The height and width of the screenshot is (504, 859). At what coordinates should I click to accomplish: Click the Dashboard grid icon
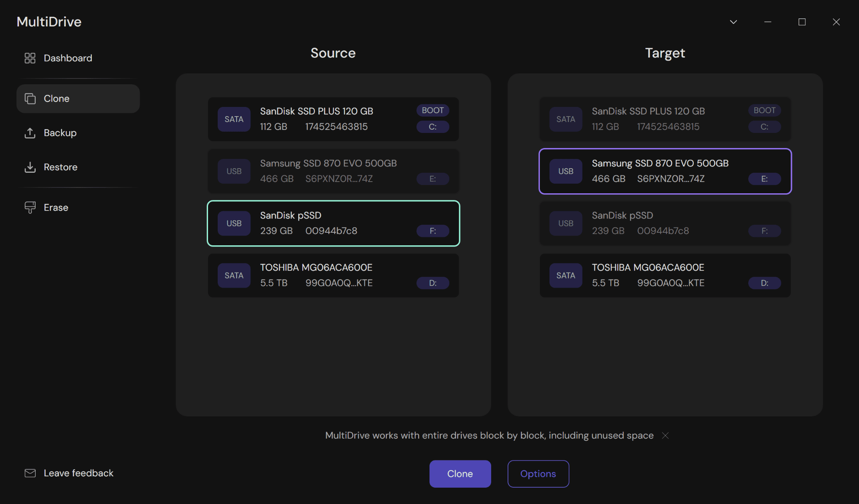[30, 58]
